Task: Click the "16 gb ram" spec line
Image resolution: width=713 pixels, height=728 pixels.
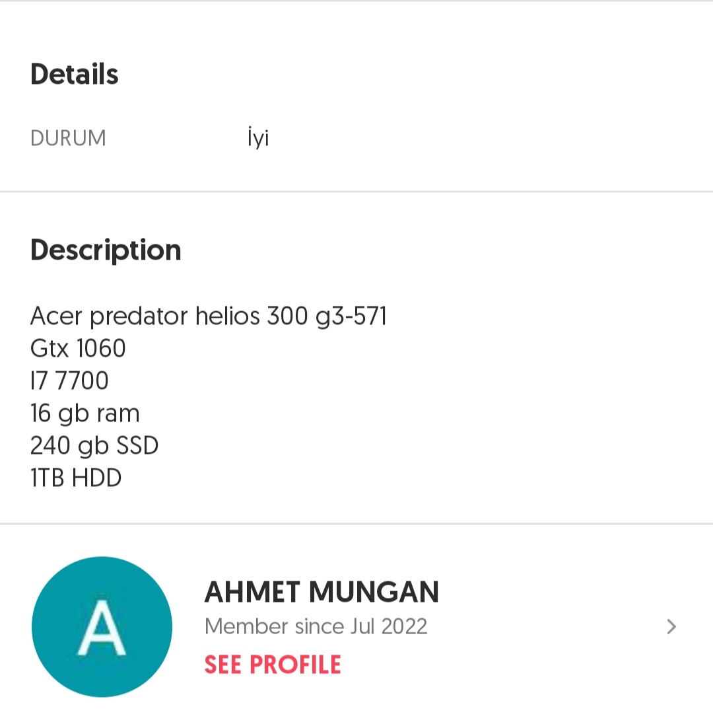Action: click(x=85, y=413)
